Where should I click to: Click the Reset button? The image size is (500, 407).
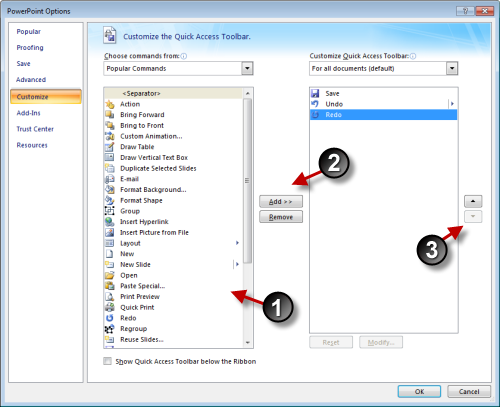click(x=331, y=342)
